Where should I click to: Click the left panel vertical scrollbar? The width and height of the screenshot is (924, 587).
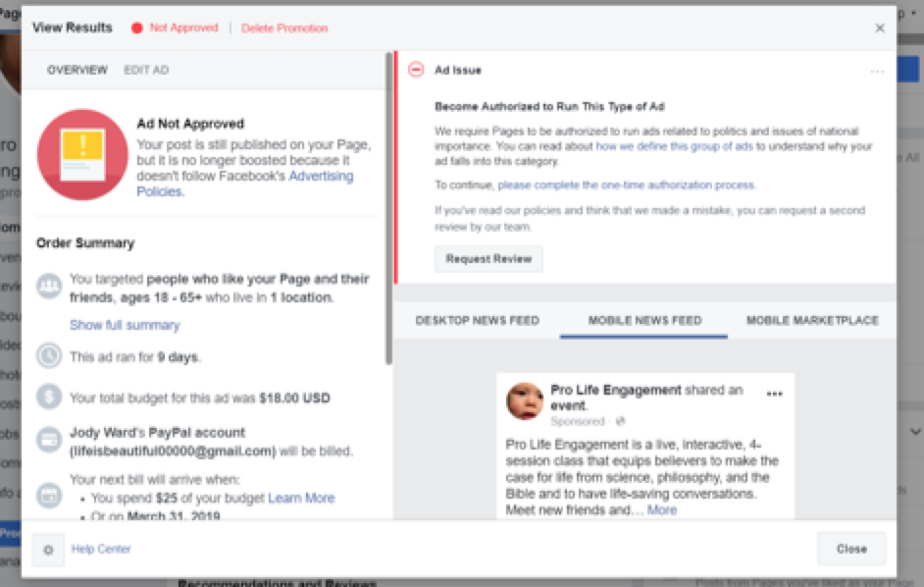pos(389,208)
